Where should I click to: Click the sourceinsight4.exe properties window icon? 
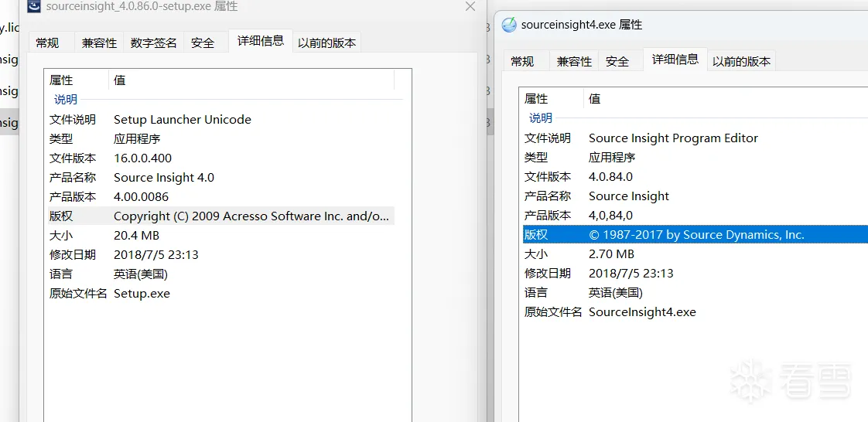point(509,25)
